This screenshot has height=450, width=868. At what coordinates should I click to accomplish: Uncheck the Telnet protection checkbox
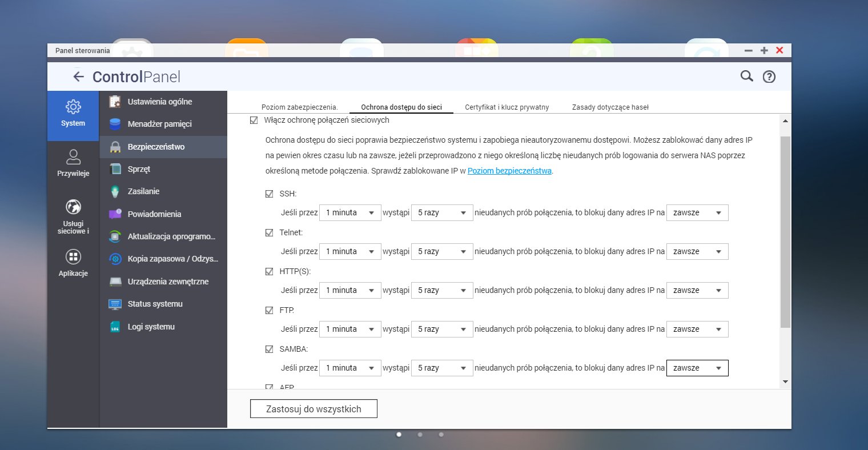coord(270,233)
